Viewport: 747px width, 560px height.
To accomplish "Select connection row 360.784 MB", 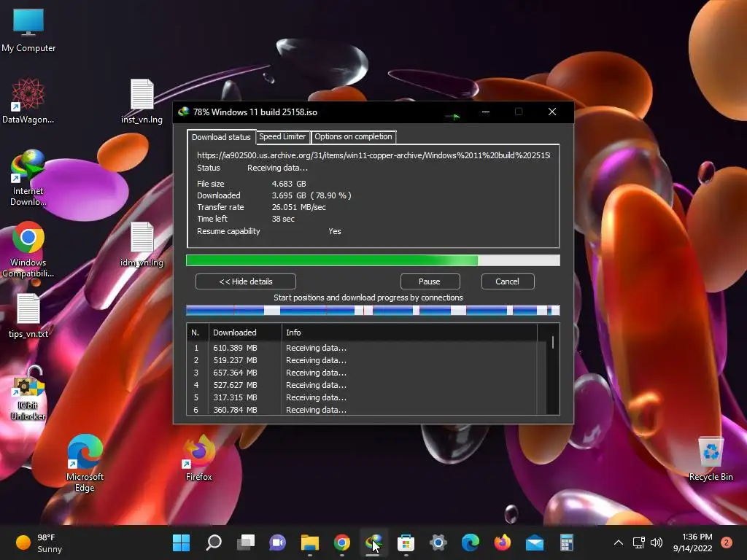I will coord(366,410).
